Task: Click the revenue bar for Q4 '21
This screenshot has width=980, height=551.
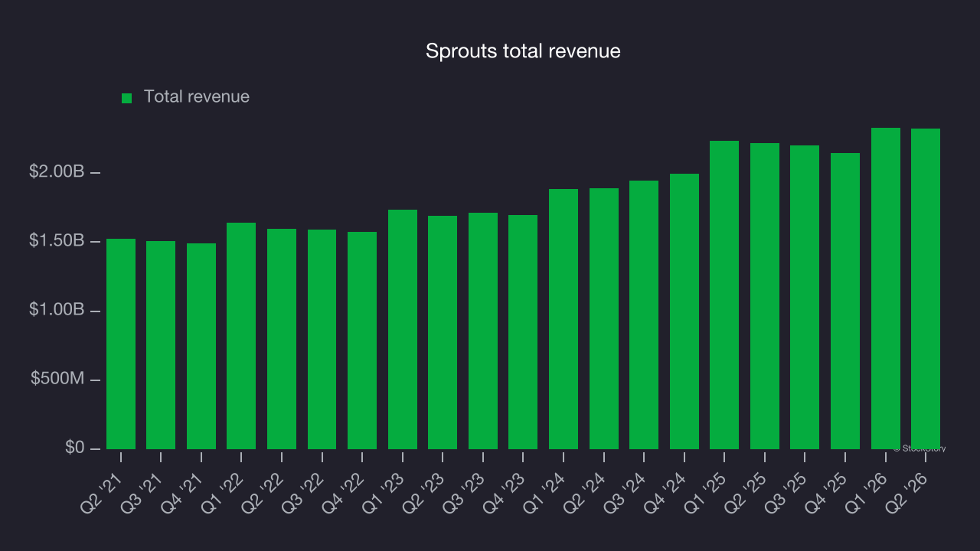Action: pos(201,346)
